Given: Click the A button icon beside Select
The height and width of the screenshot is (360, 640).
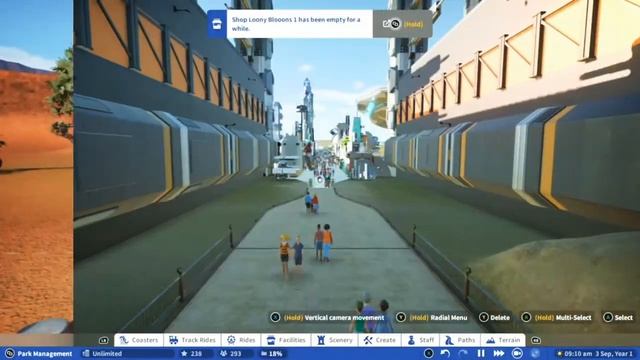Looking at the screenshot, I should click(x=608, y=317).
